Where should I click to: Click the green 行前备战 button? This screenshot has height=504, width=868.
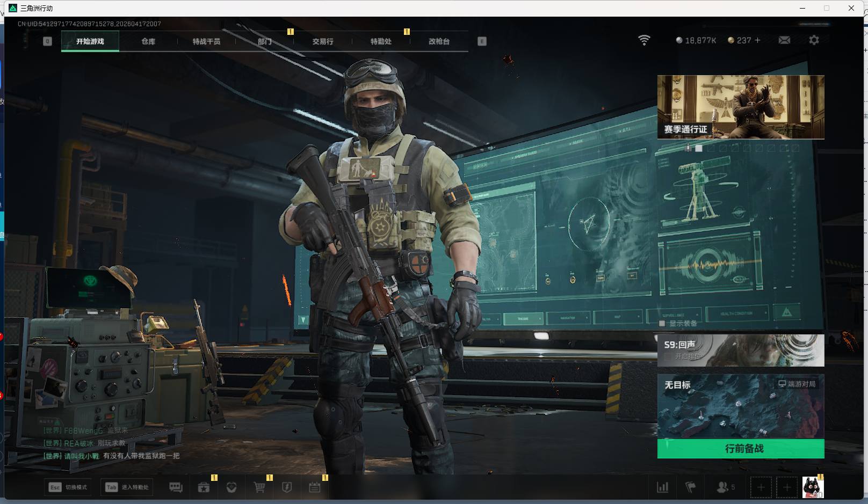click(x=741, y=449)
